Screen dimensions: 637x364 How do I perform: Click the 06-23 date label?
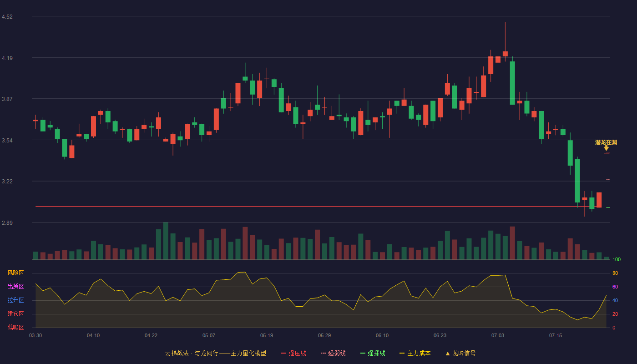(x=440, y=335)
